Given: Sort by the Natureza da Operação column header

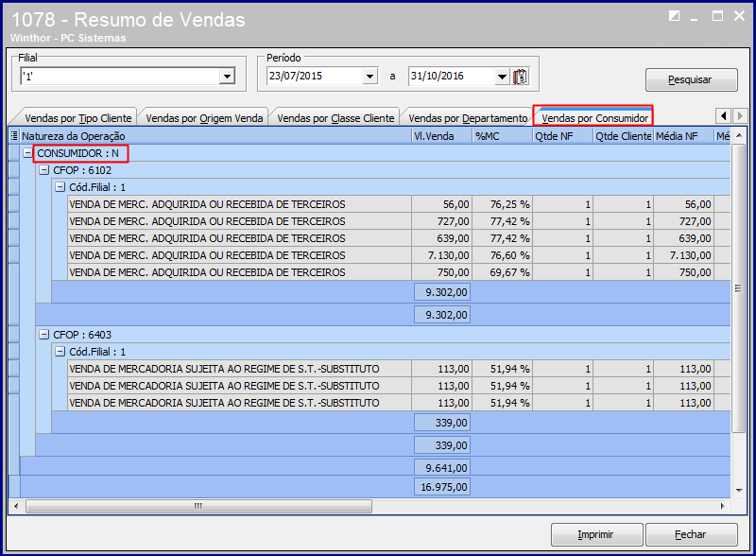Looking at the screenshot, I should pos(215,136).
